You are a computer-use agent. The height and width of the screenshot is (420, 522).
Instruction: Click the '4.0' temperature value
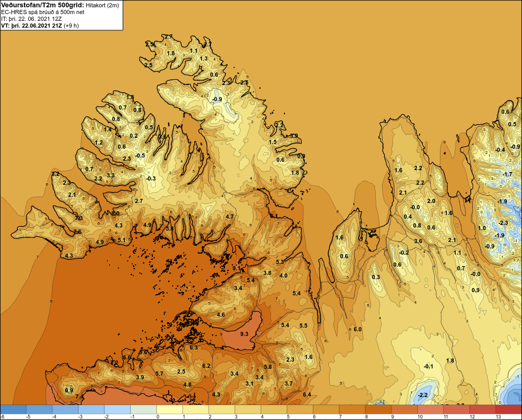pyautogui.click(x=283, y=275)
